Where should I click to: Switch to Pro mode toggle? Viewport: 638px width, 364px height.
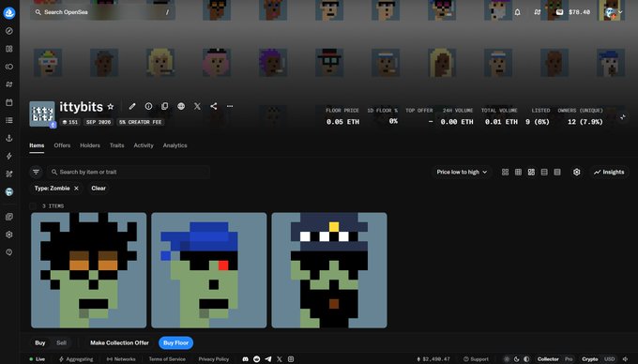[x=569, y=359]
